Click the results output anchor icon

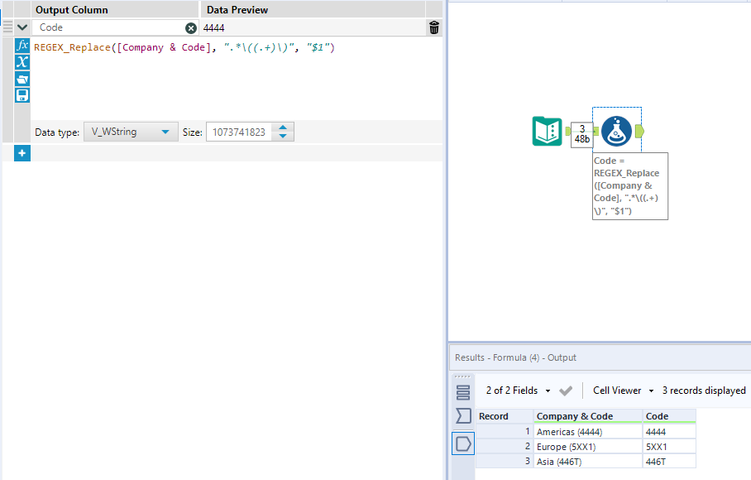click(x=463, y=444)
